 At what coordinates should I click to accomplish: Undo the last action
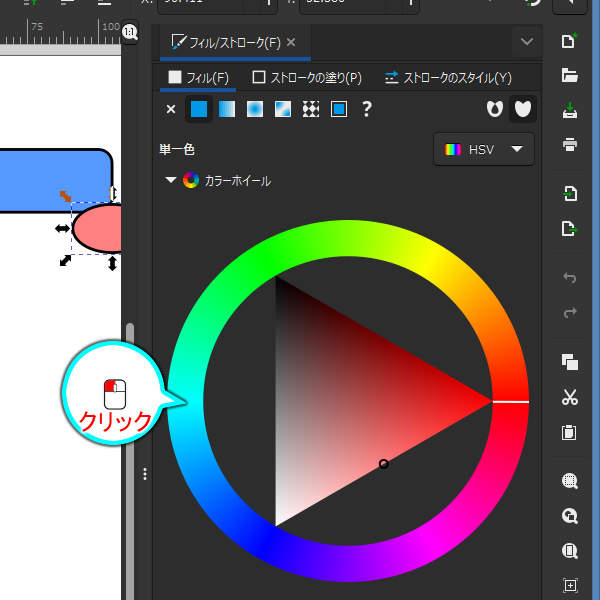point(570,277)
